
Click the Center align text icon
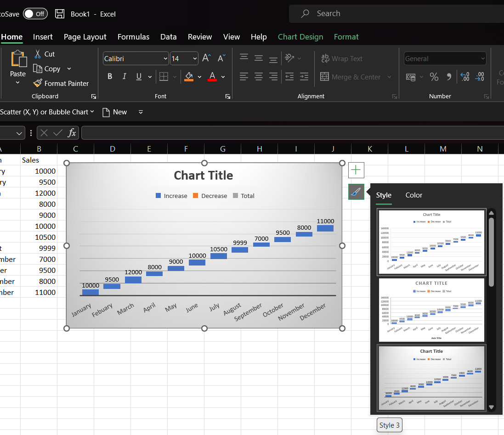tap(259, 77)
